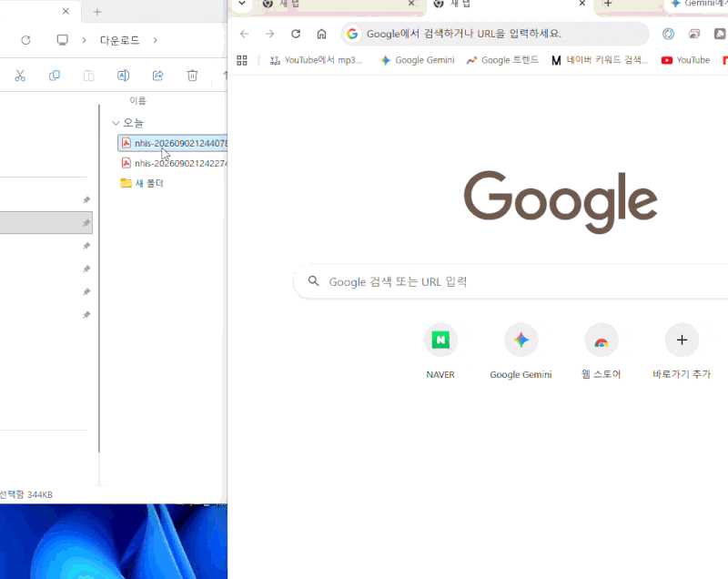Close the first 새 탭 Chrome tab
Viewport: 728px width, 579px height.
(411, 4)
